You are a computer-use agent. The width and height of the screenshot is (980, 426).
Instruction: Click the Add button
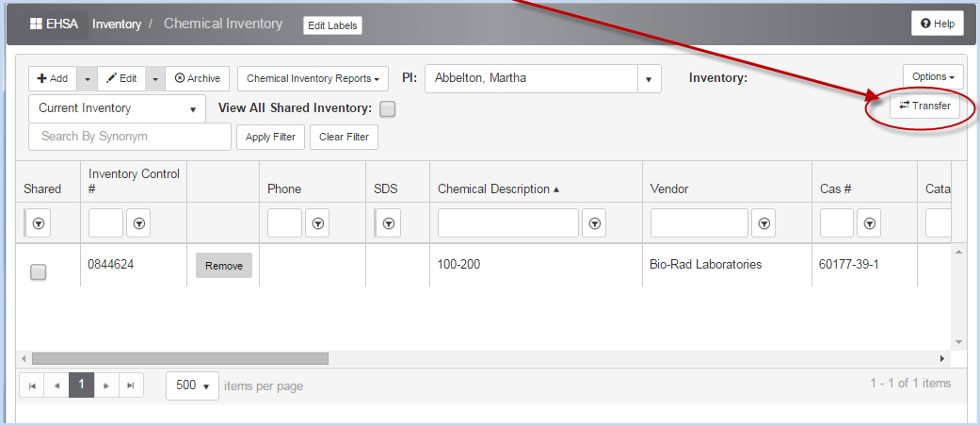pos(53,79)
